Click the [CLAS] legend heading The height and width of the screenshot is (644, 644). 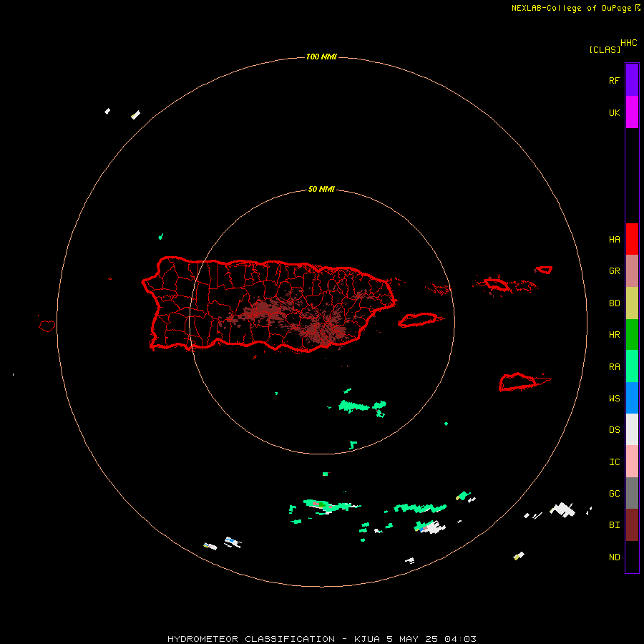(x=605, y=49)
